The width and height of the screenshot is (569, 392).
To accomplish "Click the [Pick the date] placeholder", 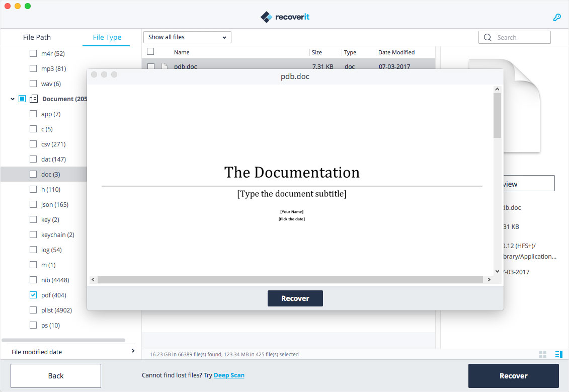I will tap(292, 219).
